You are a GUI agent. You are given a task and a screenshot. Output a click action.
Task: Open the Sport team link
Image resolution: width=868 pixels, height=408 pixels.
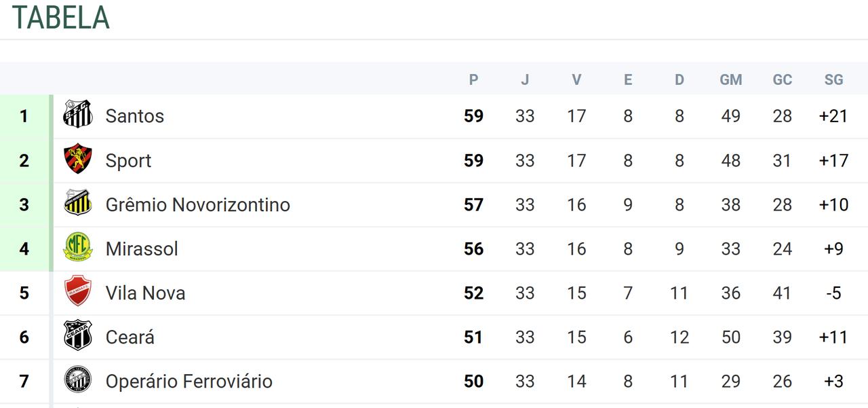[x=128, y=161]
